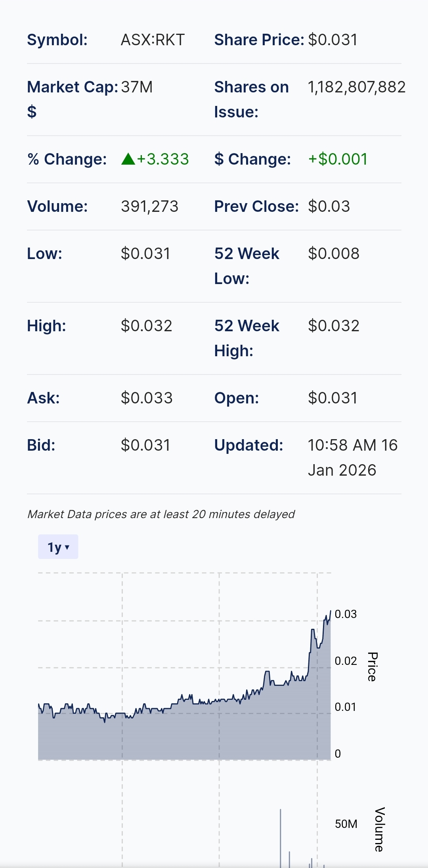Viewport: 428px width, 868px height.
Task: Open the 1y time range dropdown
Action: coord(58,547)
